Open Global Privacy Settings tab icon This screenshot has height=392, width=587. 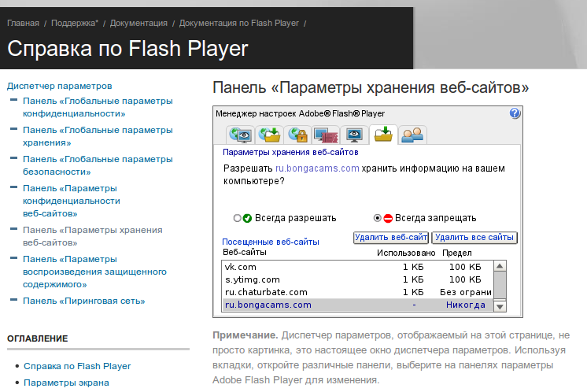point(240,135)
